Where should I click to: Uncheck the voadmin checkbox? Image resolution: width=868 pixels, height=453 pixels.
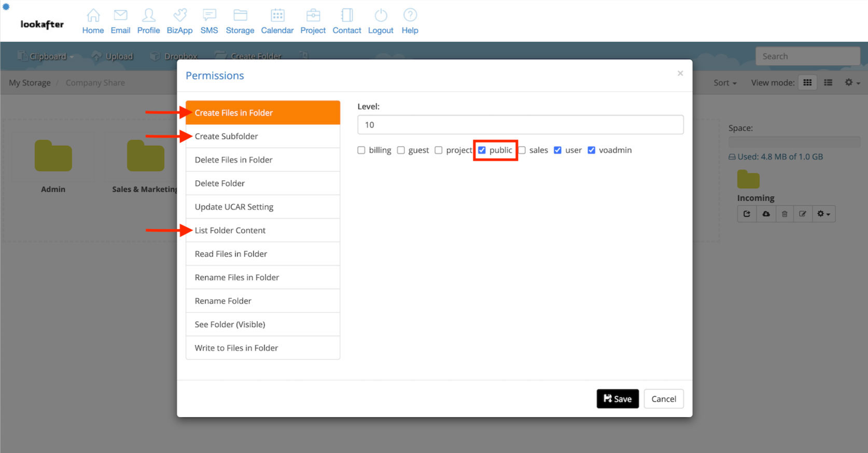(591, 150)
